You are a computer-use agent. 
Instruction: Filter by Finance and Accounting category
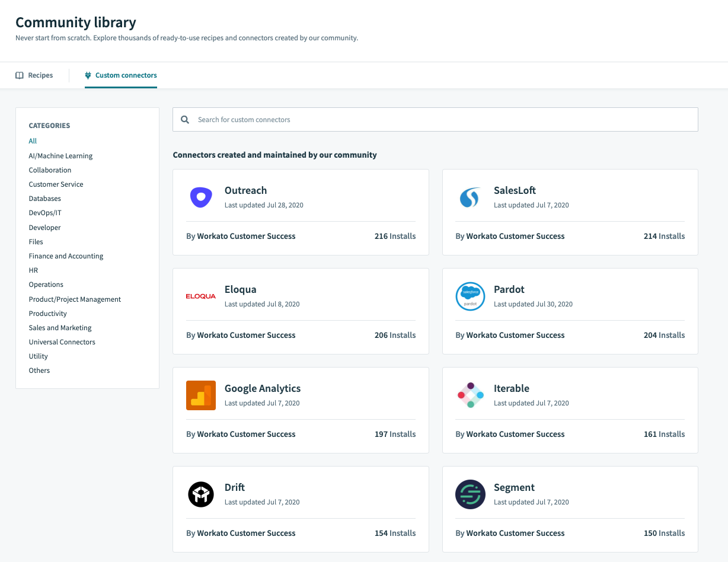(66, 256)
